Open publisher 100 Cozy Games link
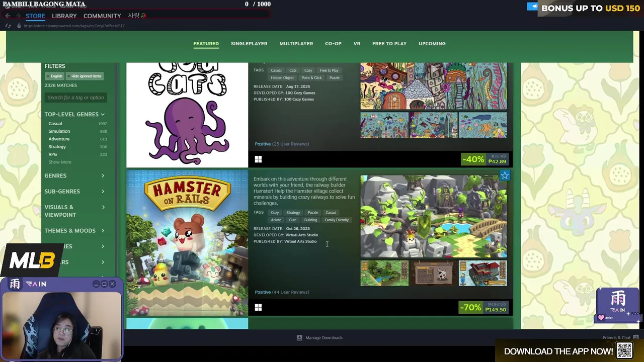The image size is (644, 362). [299, 100]
